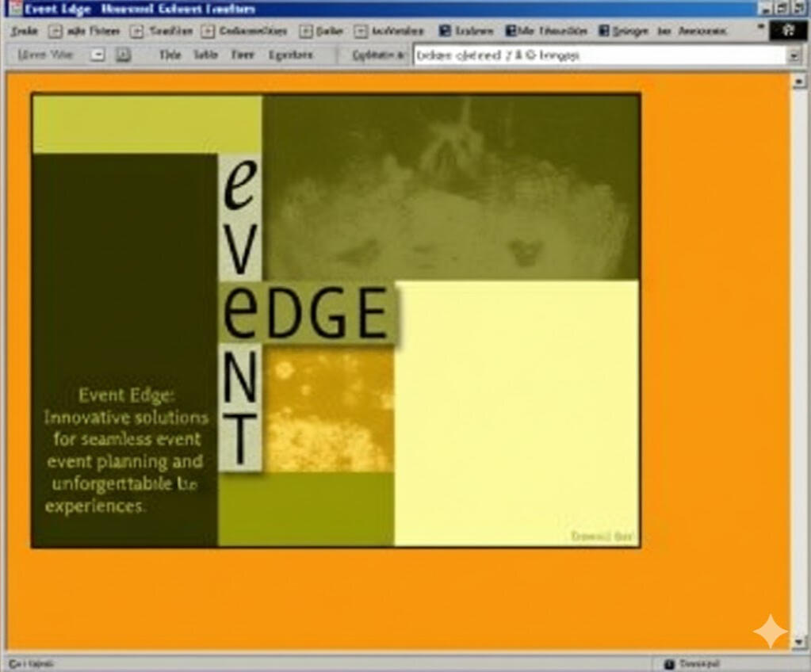Click the lime green block atop the graphic

pos(147,124)
